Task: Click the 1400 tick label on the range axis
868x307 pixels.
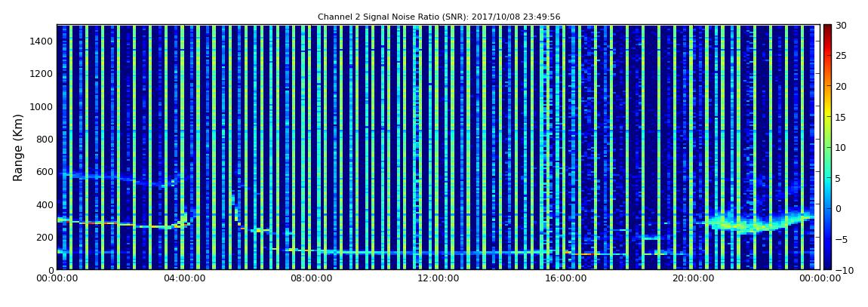Action: click(x=42, y=41)
